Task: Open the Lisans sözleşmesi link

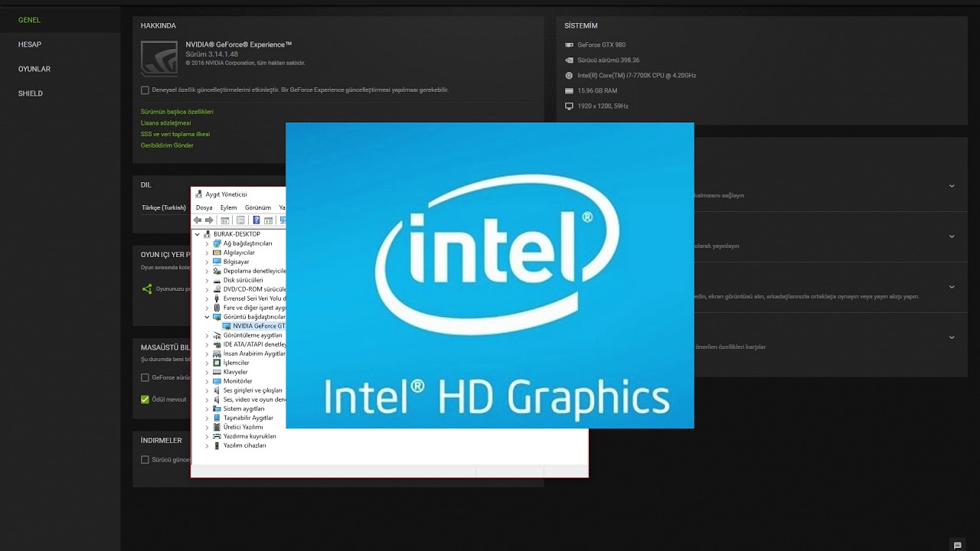Action: pyautogui.click(x=165, y=123)
